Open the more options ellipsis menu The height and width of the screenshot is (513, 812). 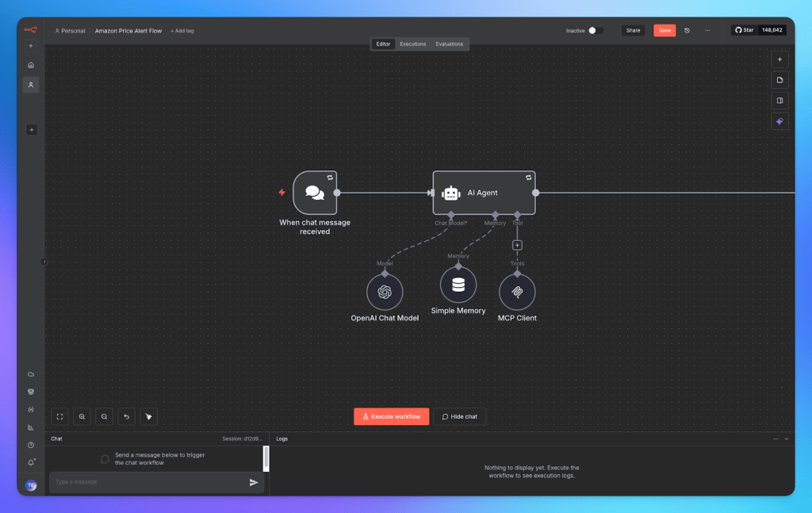click(708, 30)
